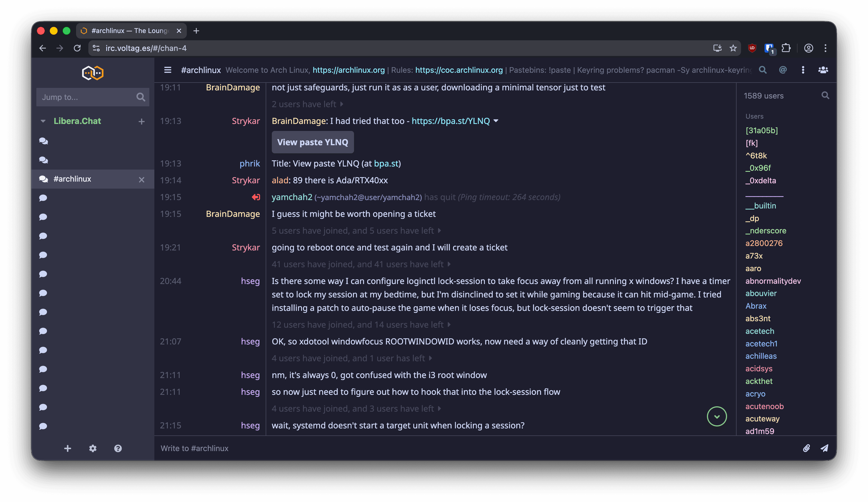Click connect to network plus in footer
This screenshot has height=502, width=868.
(67, 448)
